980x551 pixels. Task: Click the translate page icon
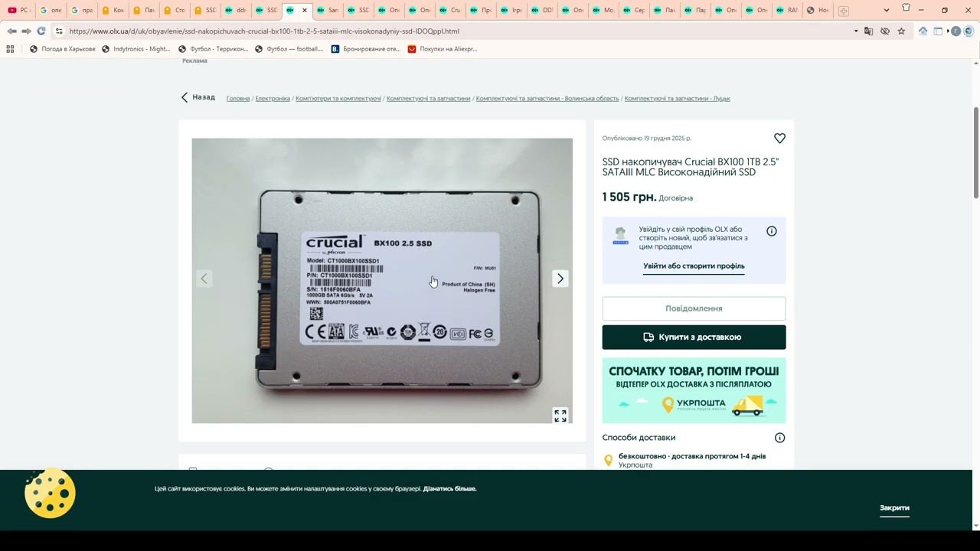coord(868,31)
